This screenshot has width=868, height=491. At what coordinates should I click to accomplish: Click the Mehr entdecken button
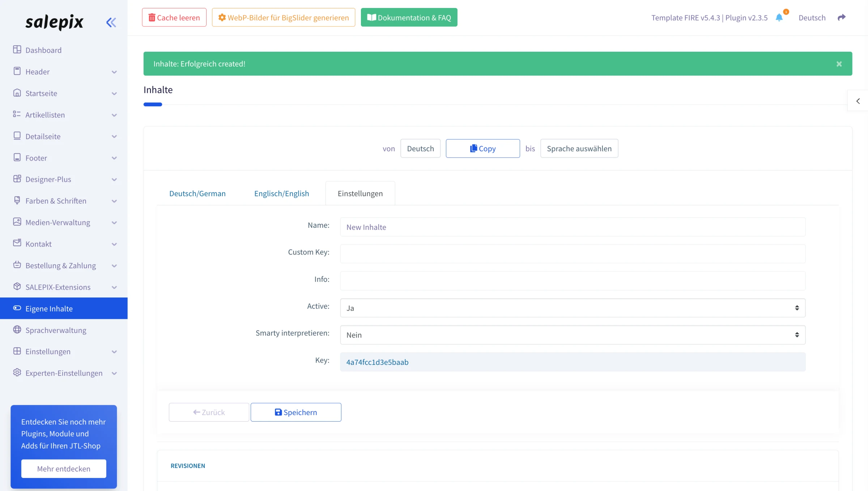64,469
